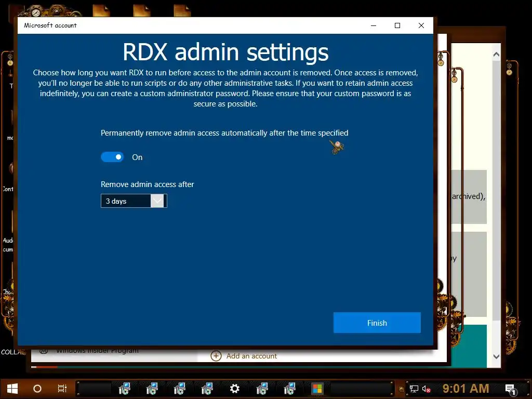Screen dimensions: 532x399
Task: Click the RDX admin settings heading
Action: coord(225,52)
